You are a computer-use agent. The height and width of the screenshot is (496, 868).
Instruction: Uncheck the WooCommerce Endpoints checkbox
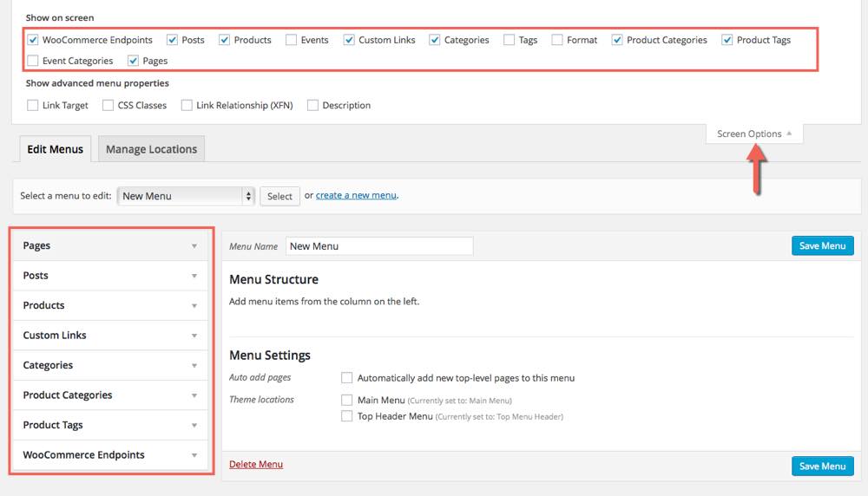[x=33, y=40]
